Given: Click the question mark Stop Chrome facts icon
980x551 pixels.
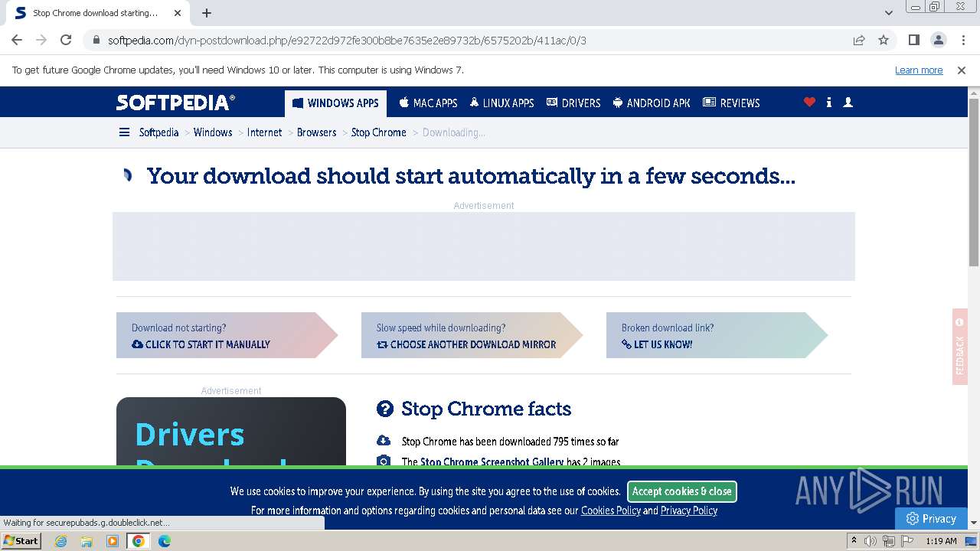Looking at the screenshot, I should (x=384, y=409).
